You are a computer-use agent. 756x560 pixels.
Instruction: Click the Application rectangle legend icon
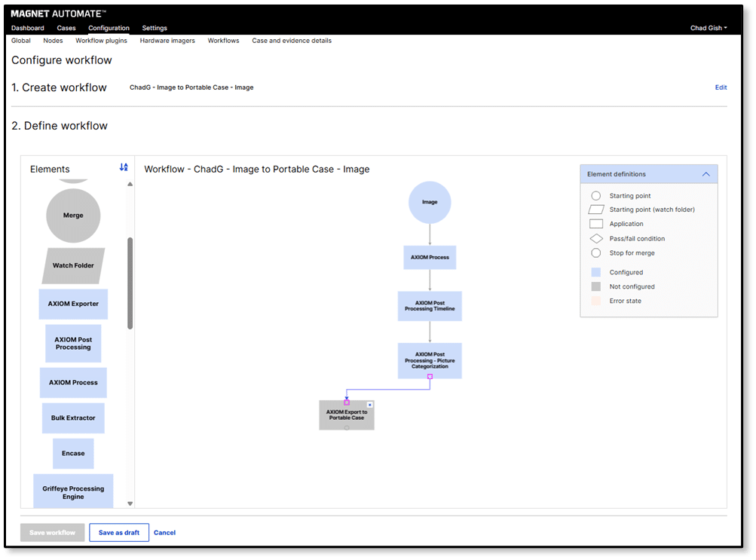tap(596, 224)
